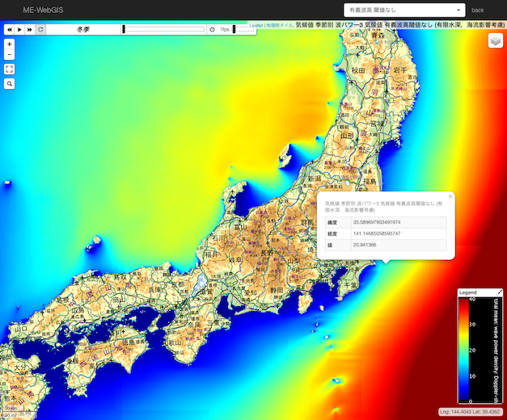Step back to the previous time frame
The image size is (507, 420).
pyautogui.click(x=9, y=29)
